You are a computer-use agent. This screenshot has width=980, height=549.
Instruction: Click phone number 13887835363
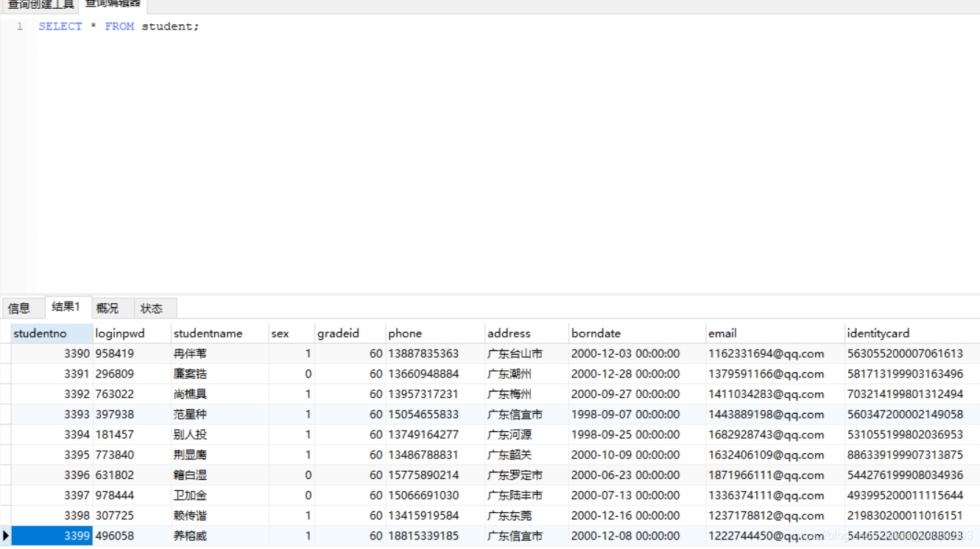(x=423, y=354)
